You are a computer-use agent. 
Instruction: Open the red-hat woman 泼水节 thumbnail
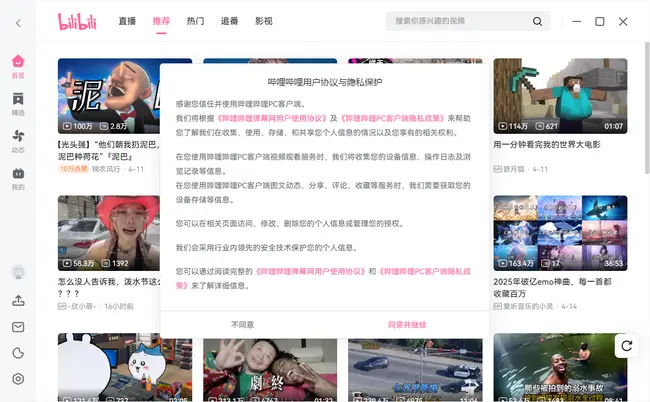click(109, 233)
